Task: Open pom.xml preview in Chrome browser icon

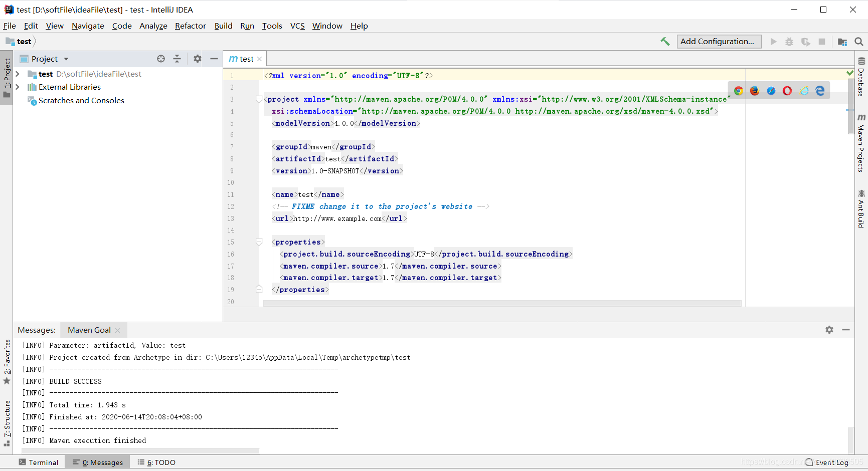Action: tap(739, 91)
